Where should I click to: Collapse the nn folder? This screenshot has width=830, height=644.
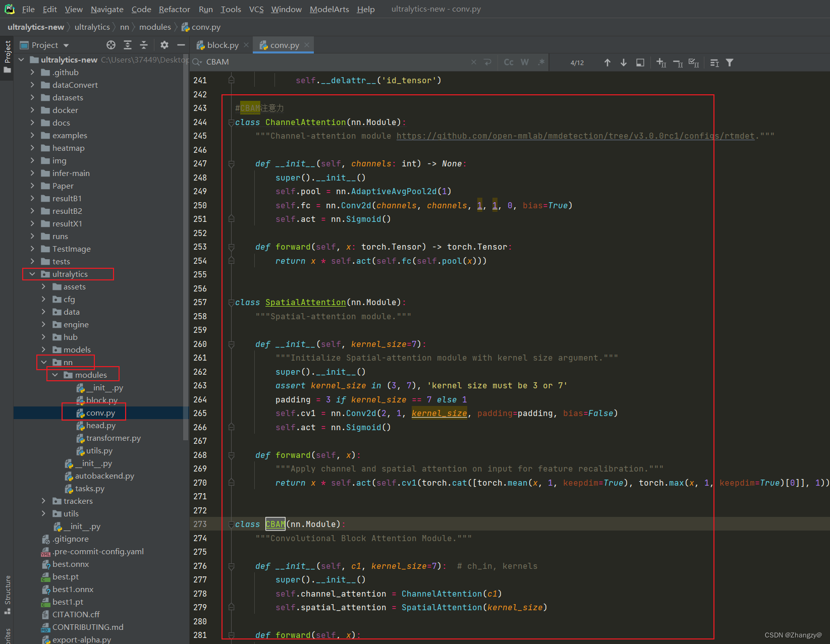[x=43, y=362]
